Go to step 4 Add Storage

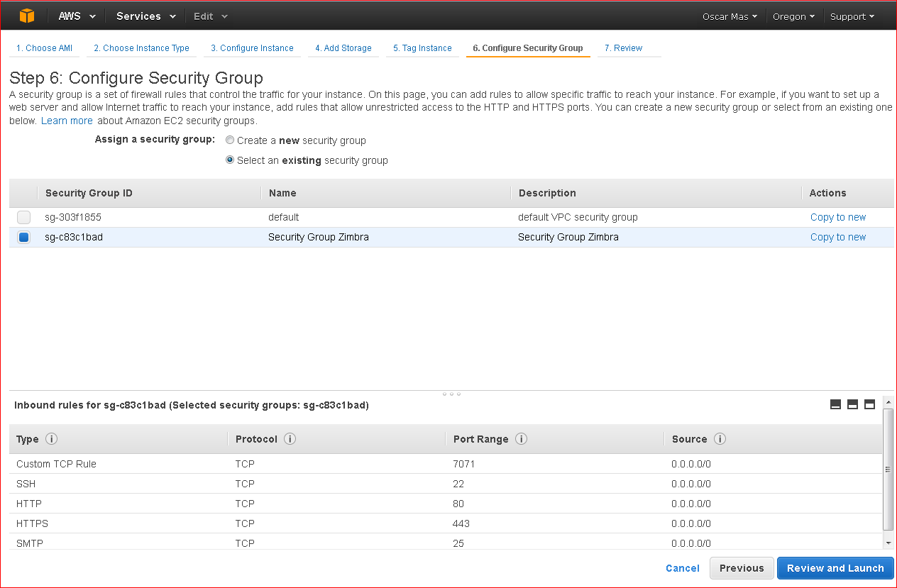pos(343,48)
